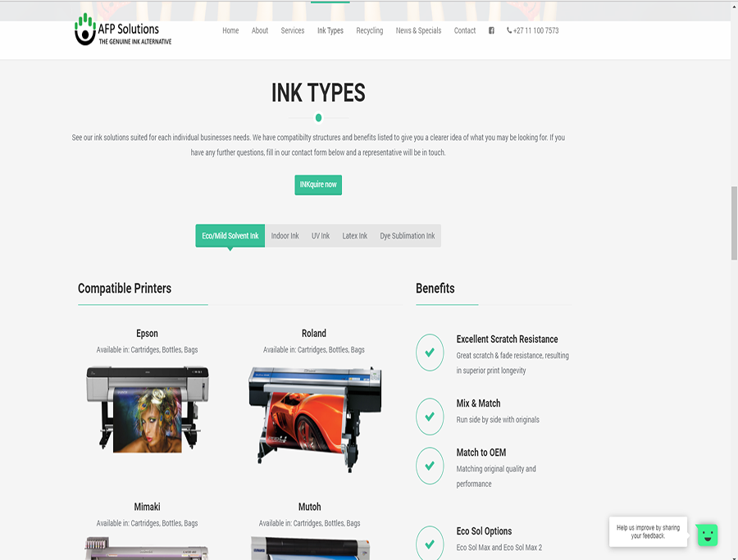Click the Compatible Printers heading
Image resolution: width=738 pixels, height=560 pixels.
pos(125,289)
